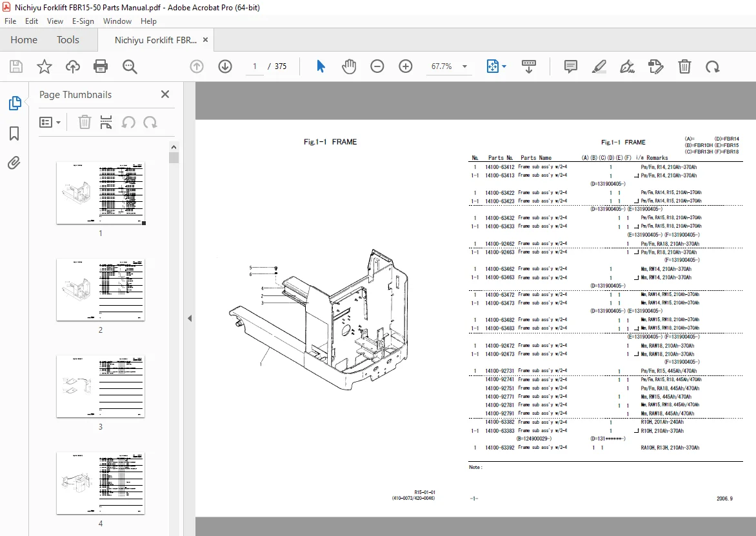Image resolution: width=756 pixels, height=536 pixels.
Task: Click part number 14100-92731 in table
Action: pyautogui.click(x=499, y=371)
